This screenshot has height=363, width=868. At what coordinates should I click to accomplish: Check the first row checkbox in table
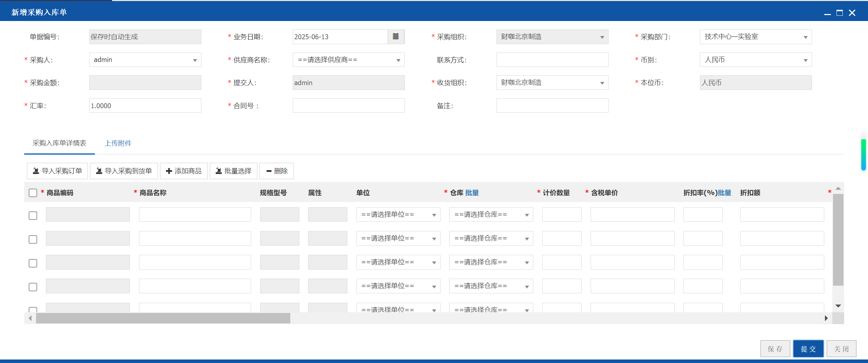tap(33, 215)
